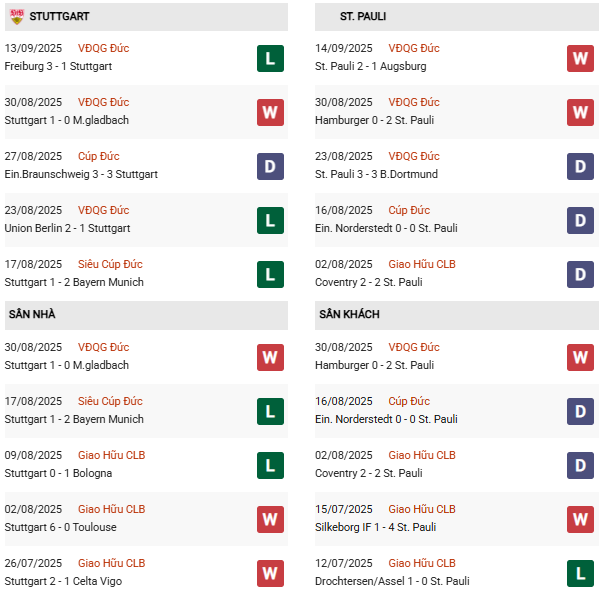Click the W badge for Stuttgart 6-0 Toulouse

tap(270, 519)
